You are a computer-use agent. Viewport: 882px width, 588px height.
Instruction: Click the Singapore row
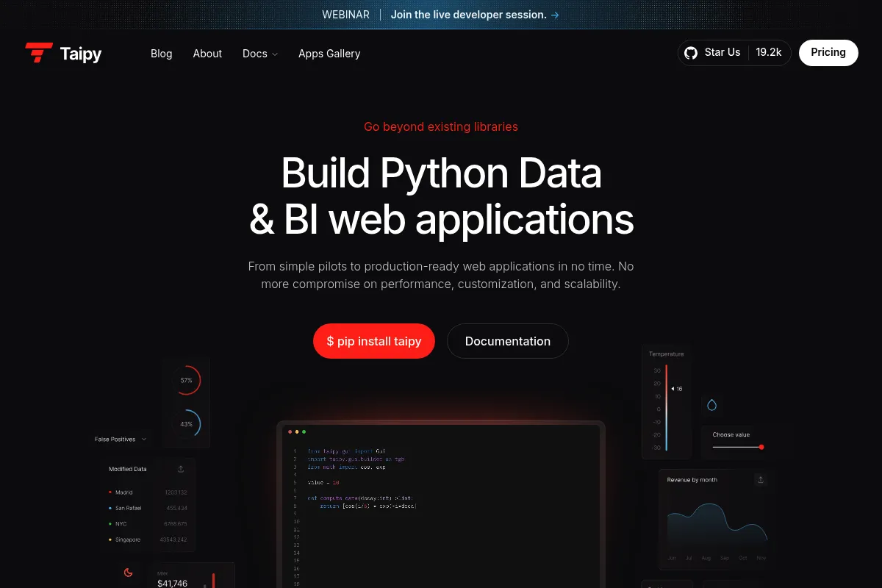coord(148,539)
